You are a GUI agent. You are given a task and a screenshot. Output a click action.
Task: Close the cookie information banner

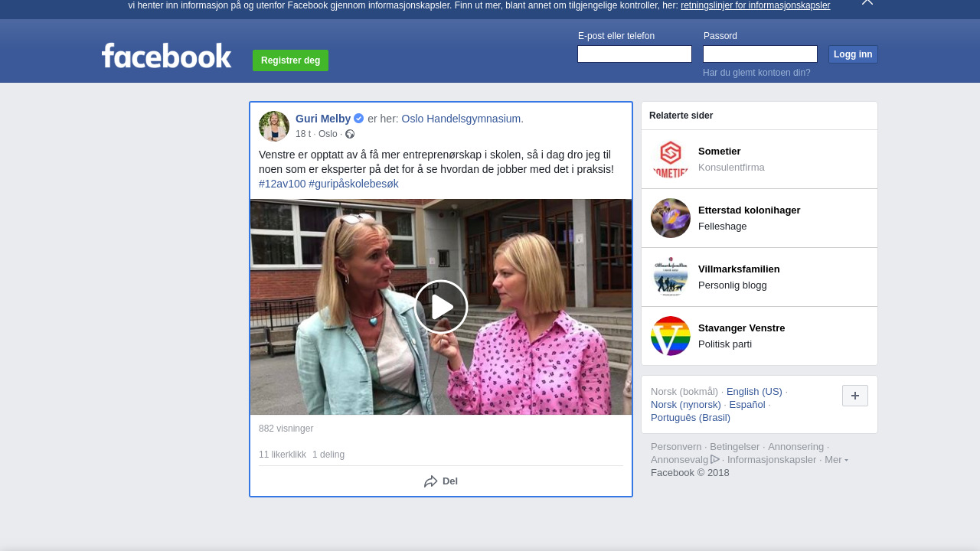(x=867, y=2)
